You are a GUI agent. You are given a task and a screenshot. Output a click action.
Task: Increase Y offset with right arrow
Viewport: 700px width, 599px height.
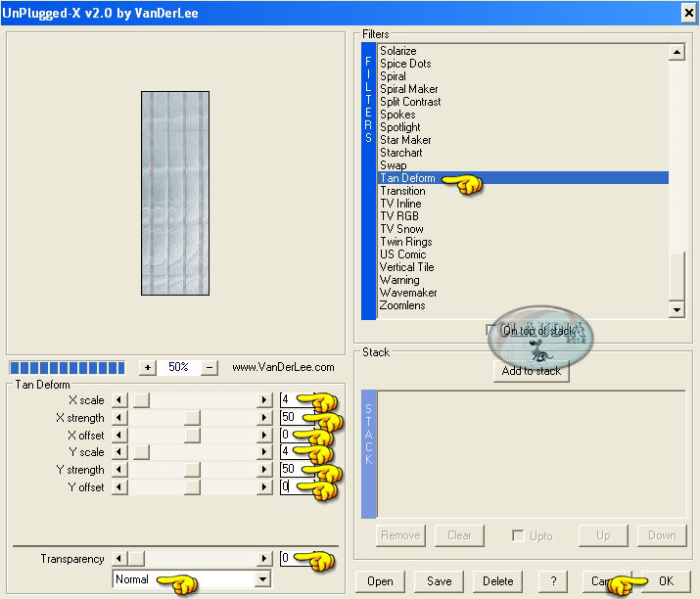[264, 487]
